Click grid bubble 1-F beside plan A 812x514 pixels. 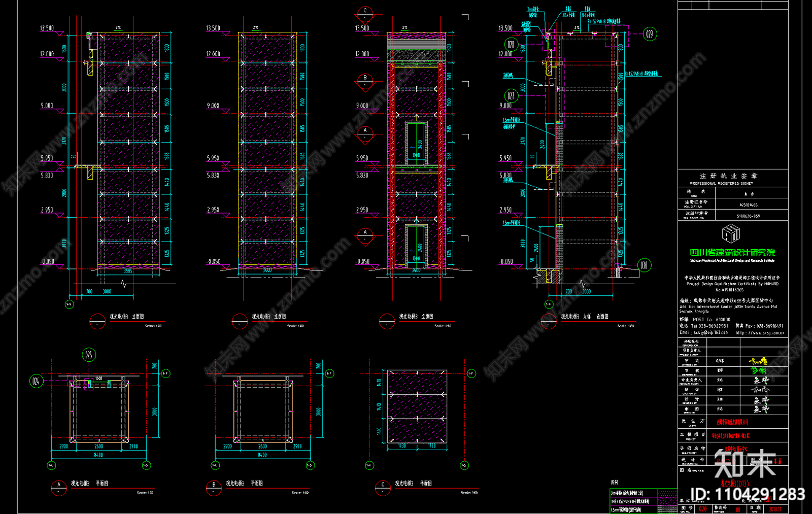tap(165, 373)
